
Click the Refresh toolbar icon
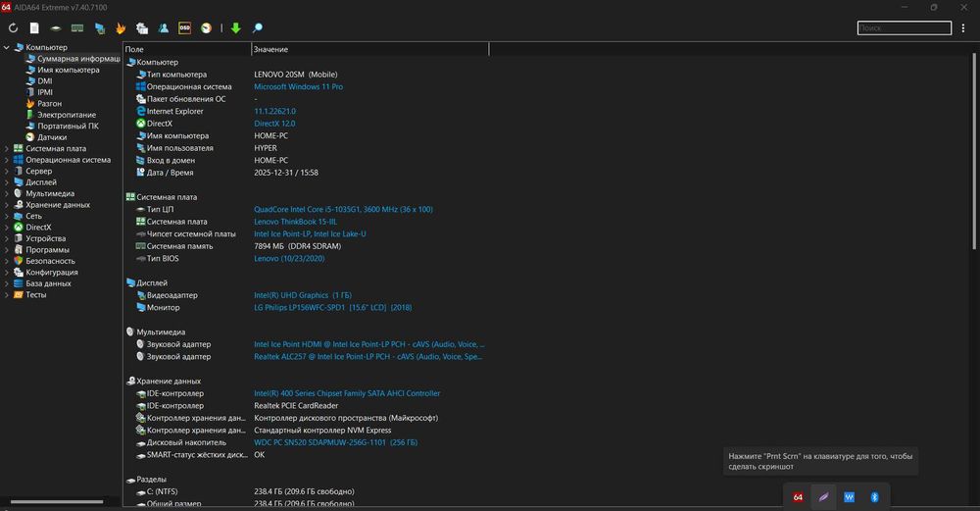[x=13, y=28]
